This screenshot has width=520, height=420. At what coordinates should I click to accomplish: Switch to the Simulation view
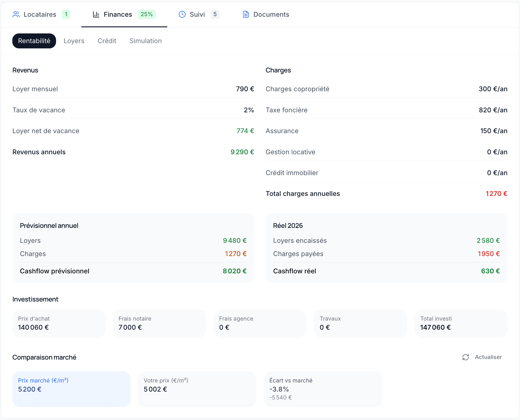pyautogui.click(x=145, y=41)
